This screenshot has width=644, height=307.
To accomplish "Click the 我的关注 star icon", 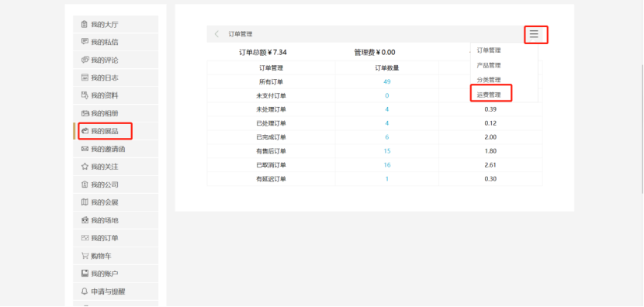I will pos(85,167).
